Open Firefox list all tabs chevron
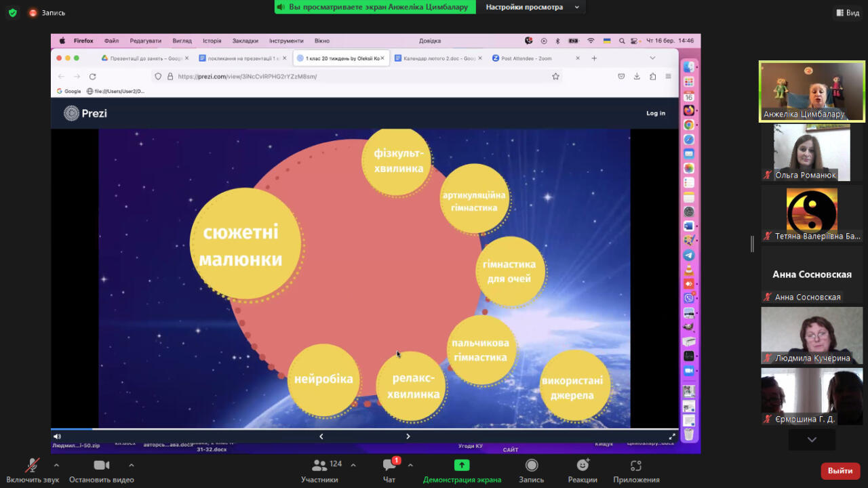Screen dimensions: 868x488 (652, 58)
